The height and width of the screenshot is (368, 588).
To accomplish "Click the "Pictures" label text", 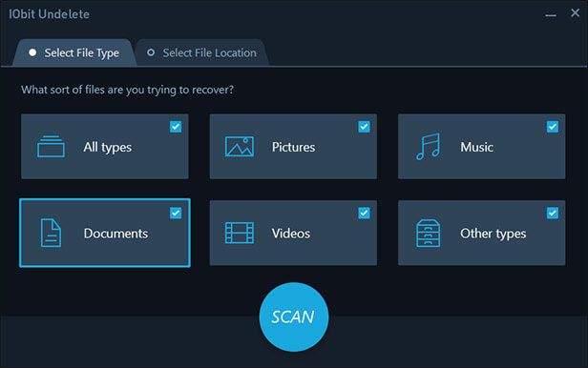I will (x=294, y=147).
